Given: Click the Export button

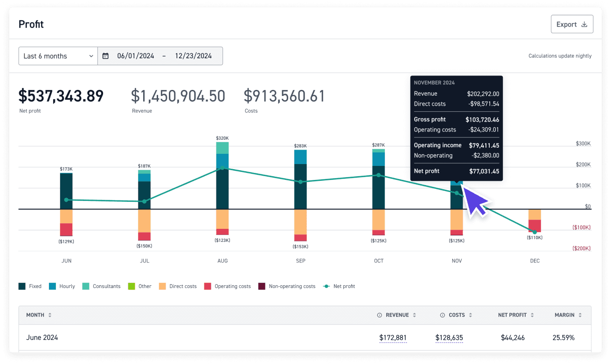Looking at the screenshot, I should (572, 24).
